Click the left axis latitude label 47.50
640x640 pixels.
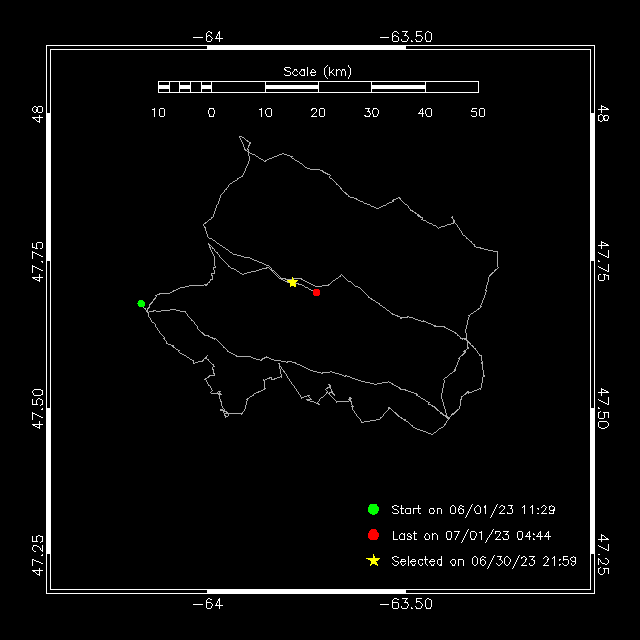click(x=38, y=409)
